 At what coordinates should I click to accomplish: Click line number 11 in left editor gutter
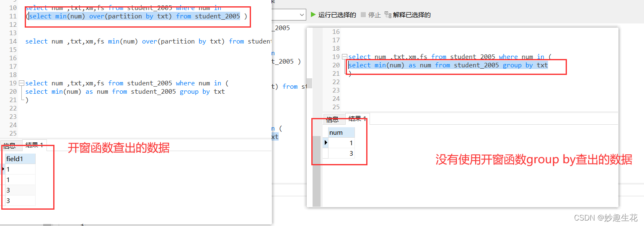point(13,16)
